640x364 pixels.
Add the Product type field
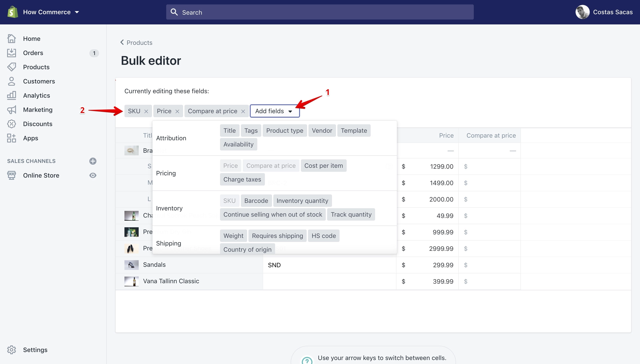coord(285,131)
